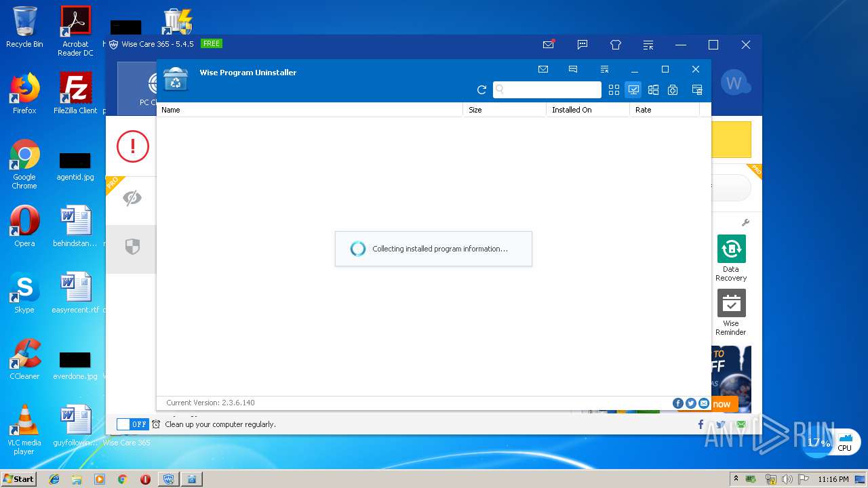Focus the program search box
This screenshot has height=488, width=868.
tap(547, 89)
